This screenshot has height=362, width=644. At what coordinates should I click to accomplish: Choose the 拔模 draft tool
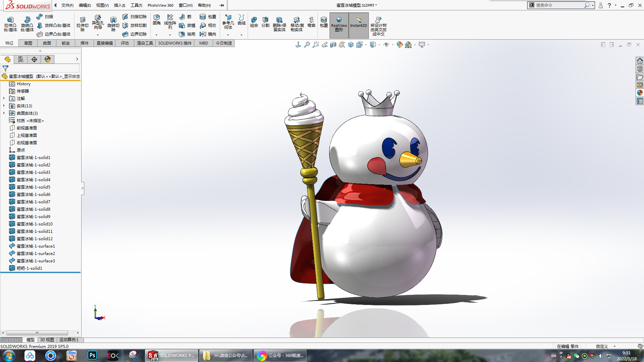click(187, 25)
